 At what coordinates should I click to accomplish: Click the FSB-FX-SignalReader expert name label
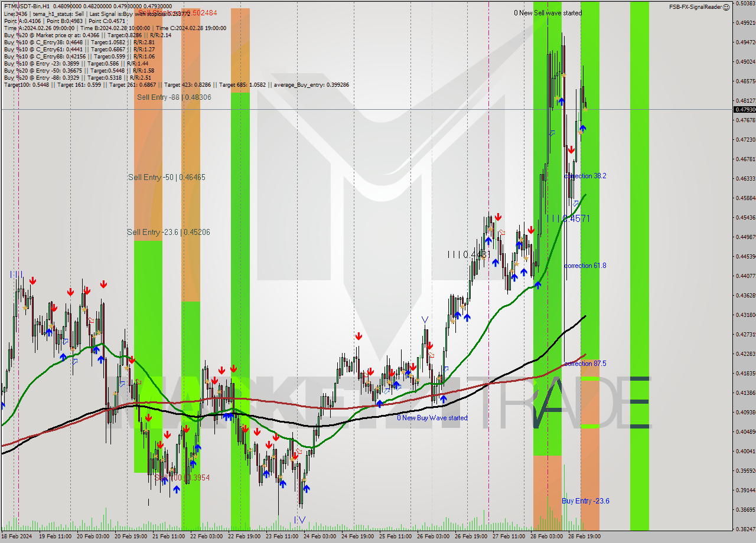click(x=695, y=7)
